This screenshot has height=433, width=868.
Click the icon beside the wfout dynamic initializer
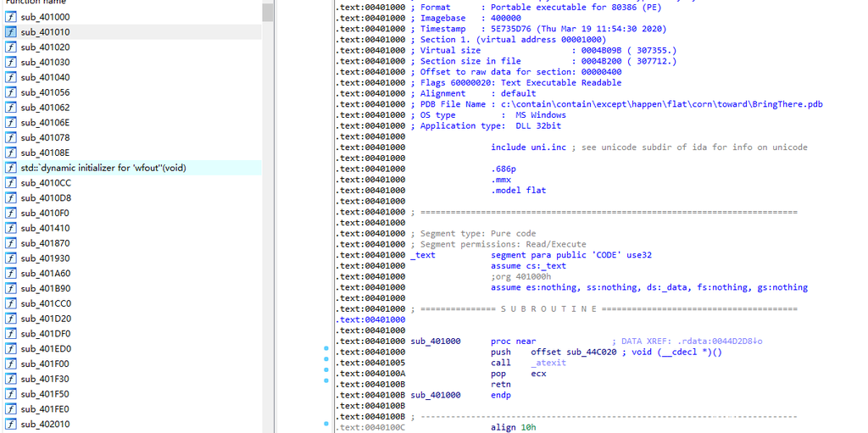[11, 168]
